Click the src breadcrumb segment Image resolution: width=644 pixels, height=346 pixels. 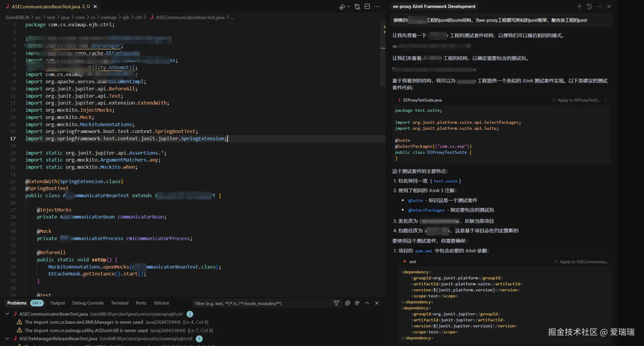(38, 17)
